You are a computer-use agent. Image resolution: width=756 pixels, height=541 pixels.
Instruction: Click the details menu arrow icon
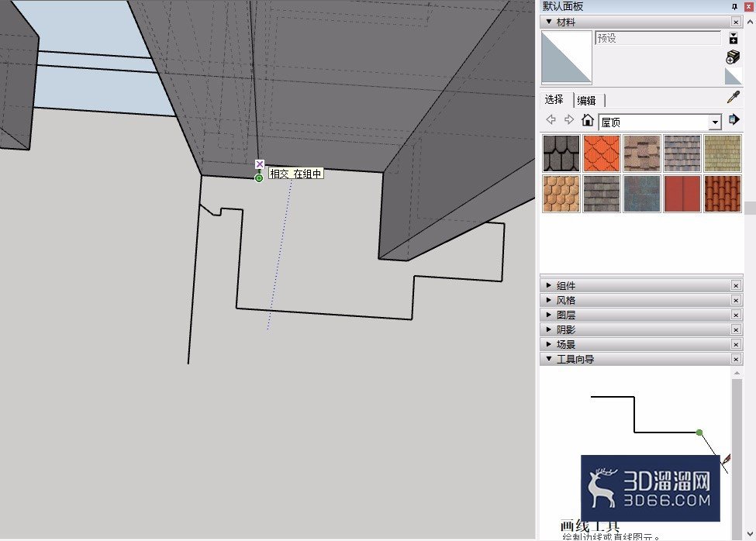(x=734, y=119)
